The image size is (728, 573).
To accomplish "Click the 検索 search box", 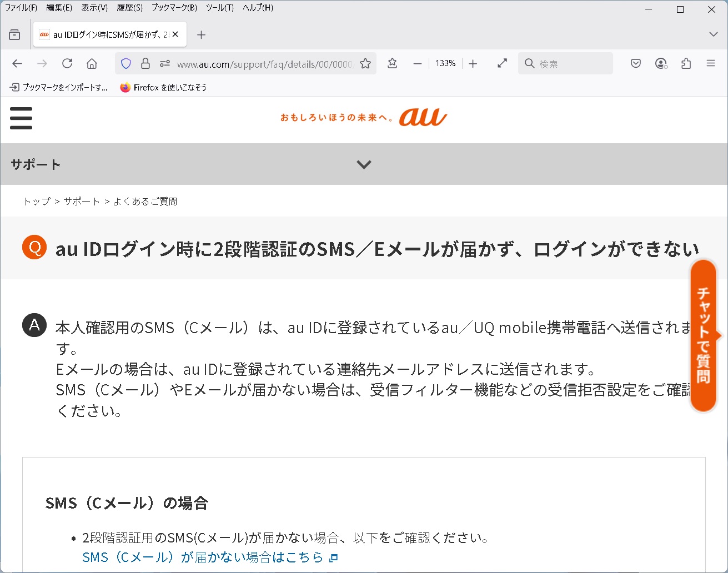I will pyautogui.click(x=566, y=64).
